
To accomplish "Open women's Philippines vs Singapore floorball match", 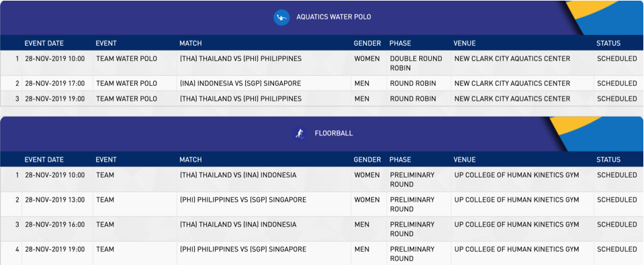I will coord(242,200).
